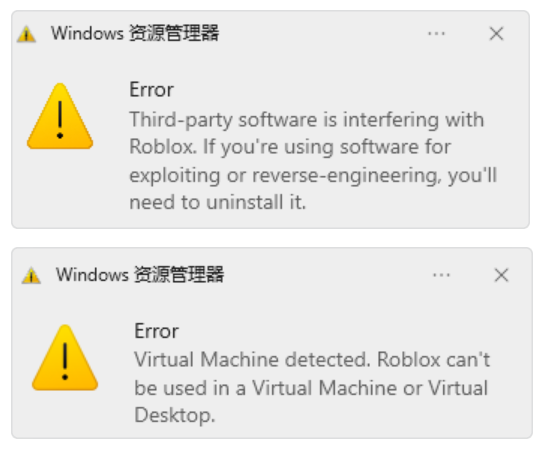Click the blank area below the top notification's warning triangle
Viewport: 541px width, 450px height.
click(x=60, y=186)
